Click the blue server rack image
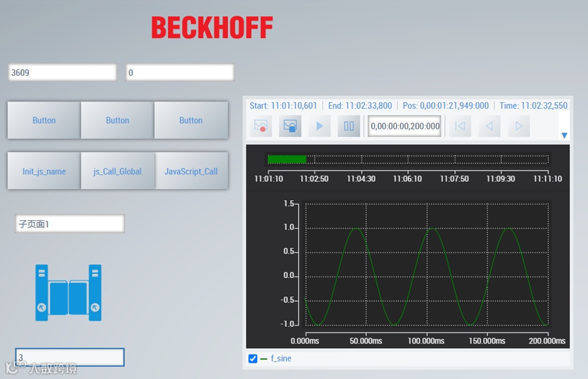 (x=68, y=293)
